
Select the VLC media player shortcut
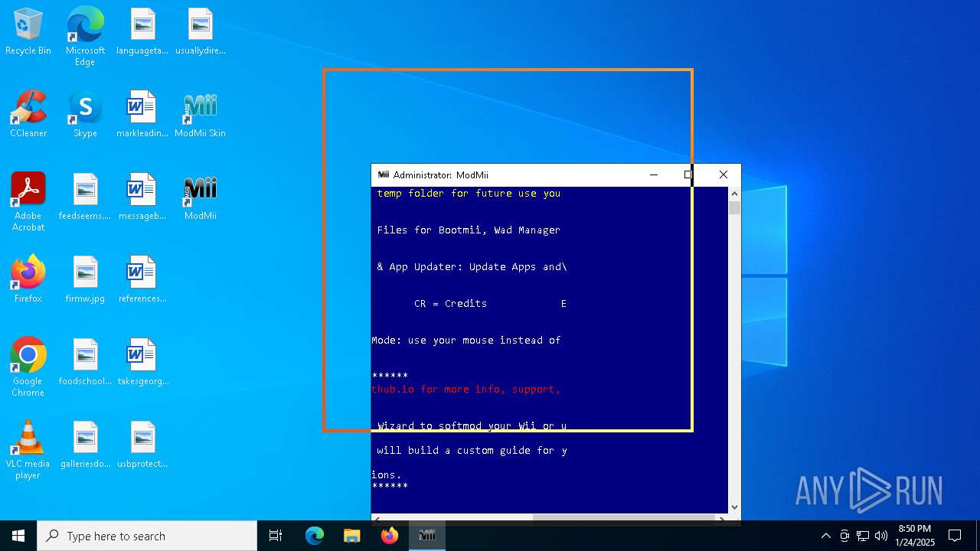28,450
